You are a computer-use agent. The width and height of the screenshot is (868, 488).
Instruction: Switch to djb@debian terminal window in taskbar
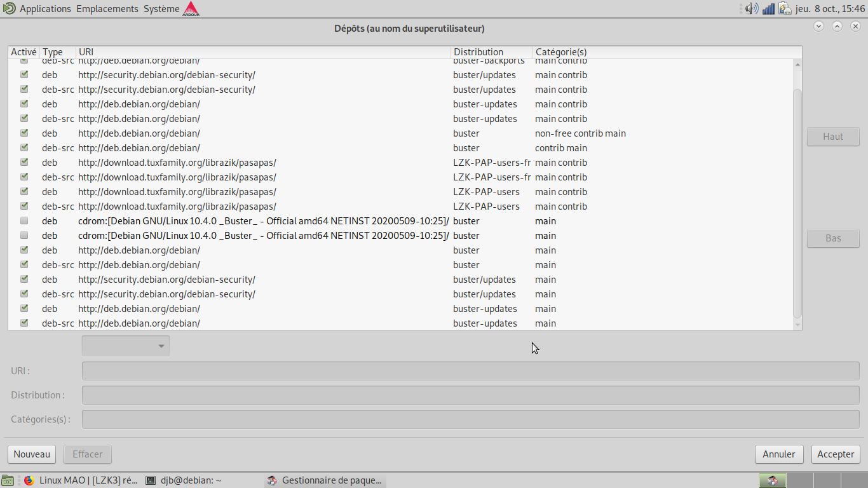[202, 480]
